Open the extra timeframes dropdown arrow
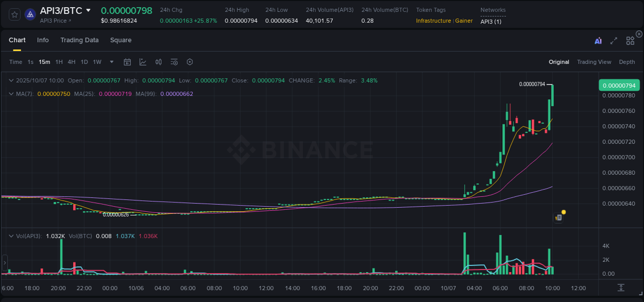Image resolution: width=644 pixels, height=302 pixels. (111, 62)
